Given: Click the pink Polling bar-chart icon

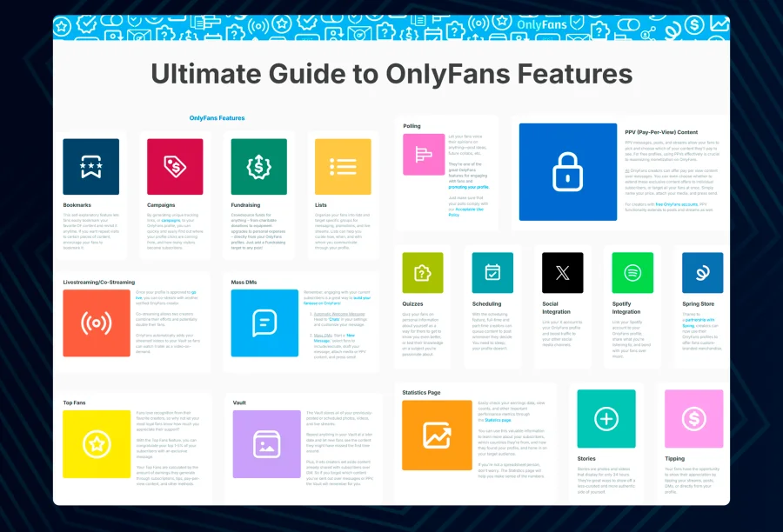Looking at the screenshot, I should coord(424,155).
